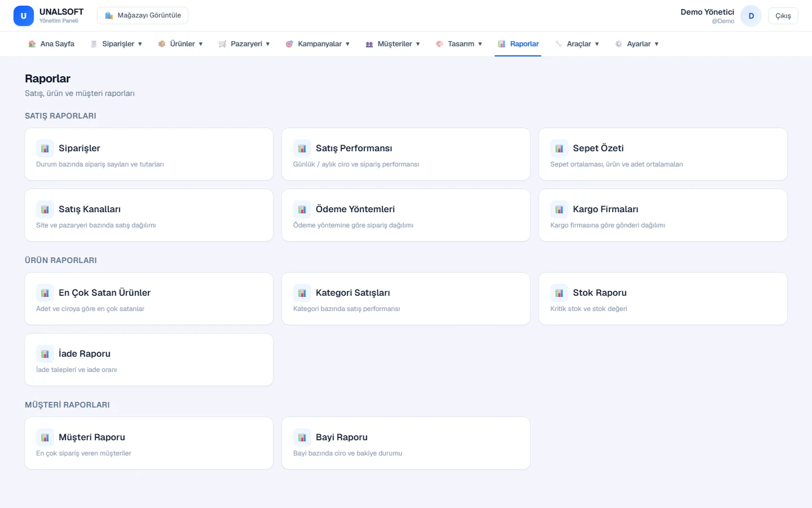Open the Pazaryeri menu label
The width and height of the screenshot is (812, 508).
pos(246,44)
